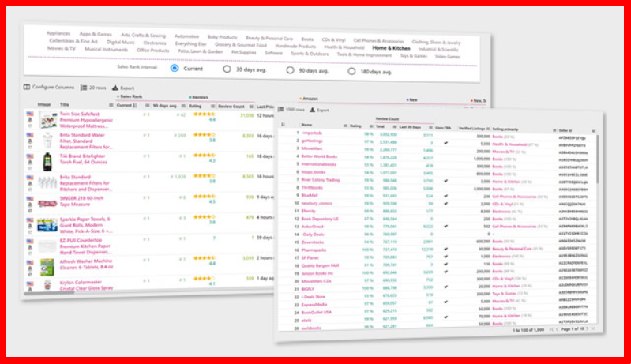The height and width of the screenshot is (364, 631).
Task: Open Twin Size SafeRest mattress product link
Action: pyautogui.click(x=86, y=120)
